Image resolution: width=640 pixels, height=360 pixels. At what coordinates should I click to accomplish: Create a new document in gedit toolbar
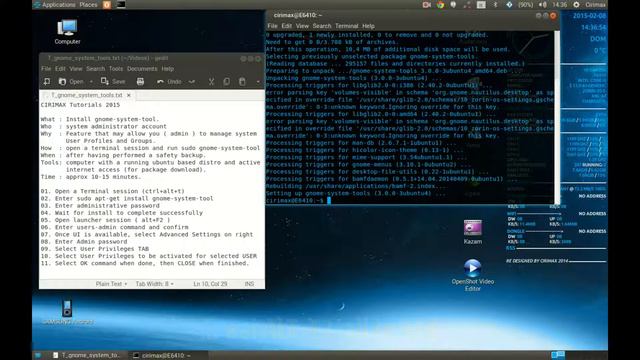tap(47, 82)
